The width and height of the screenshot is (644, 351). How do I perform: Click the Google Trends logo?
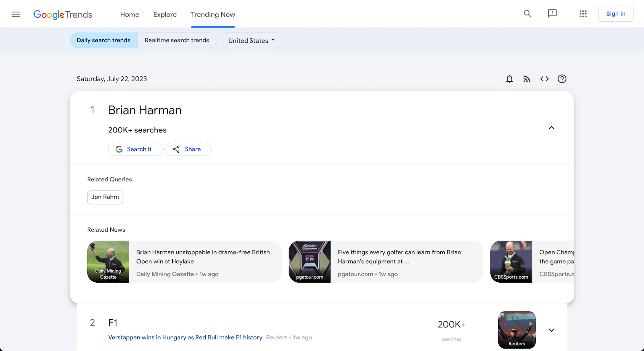click(x=63, y=14)
